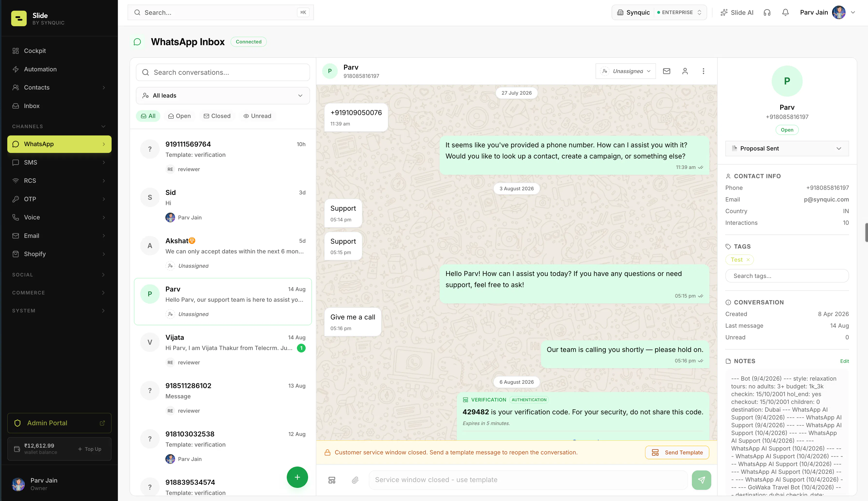This screenshot has width=868, height=501.
Task: Click the Top Up wallet button
Action: click(x=90, y=449)
